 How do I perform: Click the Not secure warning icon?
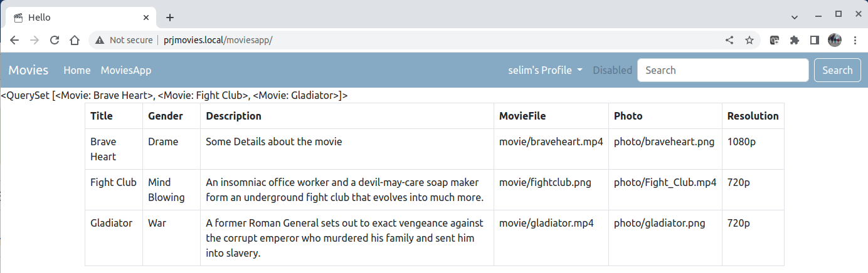click(x=100, y=40)
